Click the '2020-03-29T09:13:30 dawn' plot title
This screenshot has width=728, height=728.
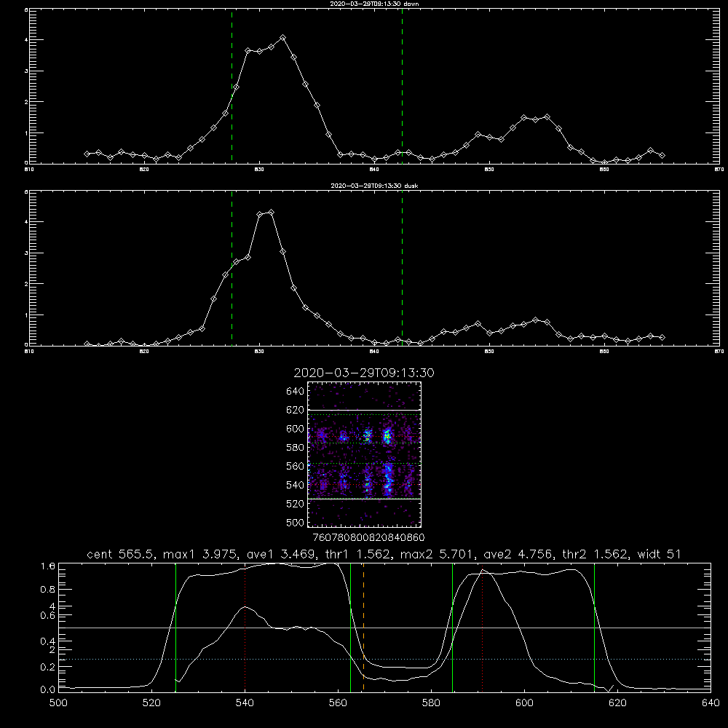[x=374, y=4]
